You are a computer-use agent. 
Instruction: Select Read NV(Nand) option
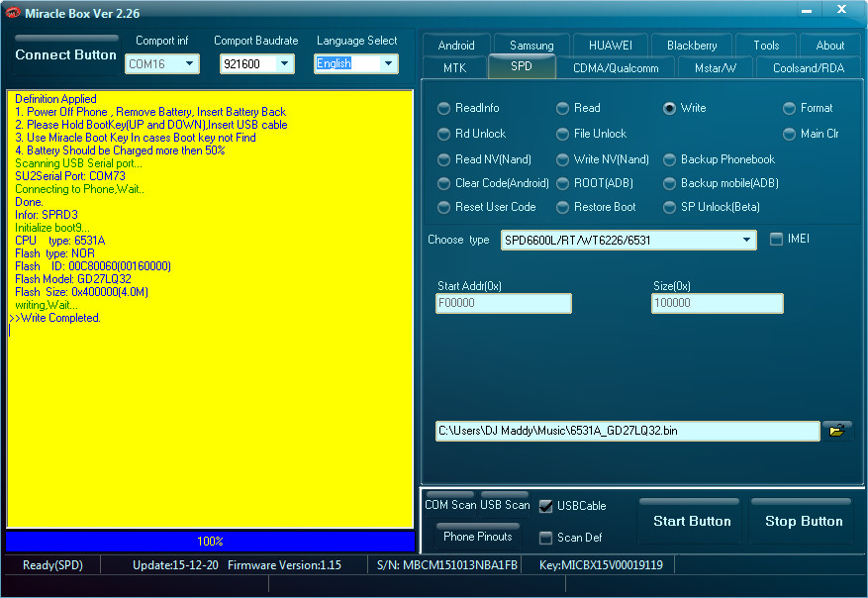484,159
